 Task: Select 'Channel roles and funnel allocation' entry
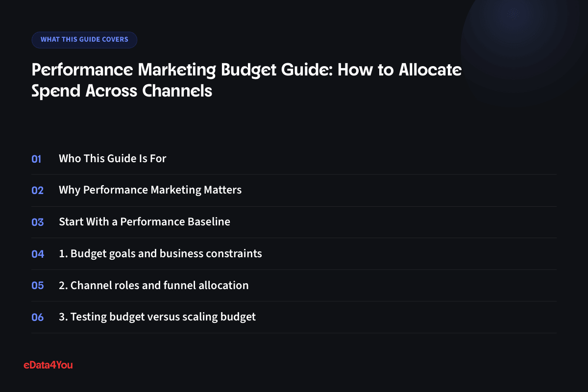(x=153, y=285)
